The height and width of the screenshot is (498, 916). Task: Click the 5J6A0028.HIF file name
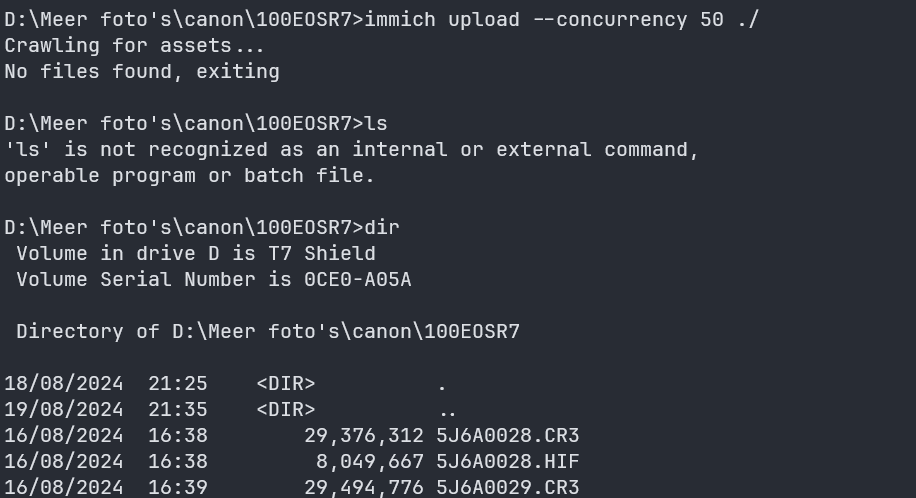(508, 461)
